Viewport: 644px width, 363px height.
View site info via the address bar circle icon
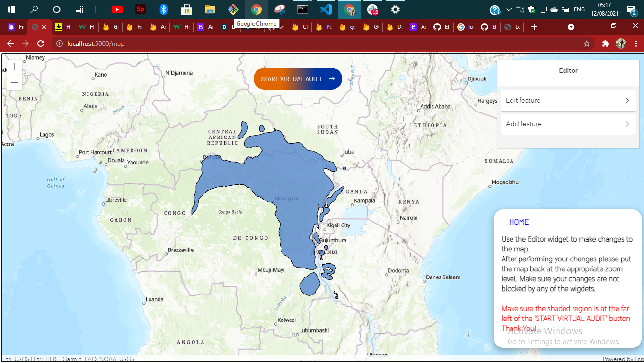point(60,43)
